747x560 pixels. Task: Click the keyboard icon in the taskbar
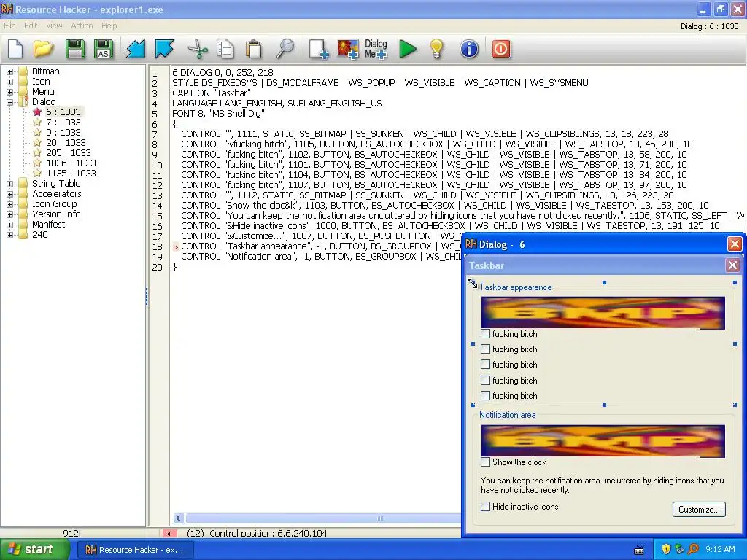pos(639,550)
